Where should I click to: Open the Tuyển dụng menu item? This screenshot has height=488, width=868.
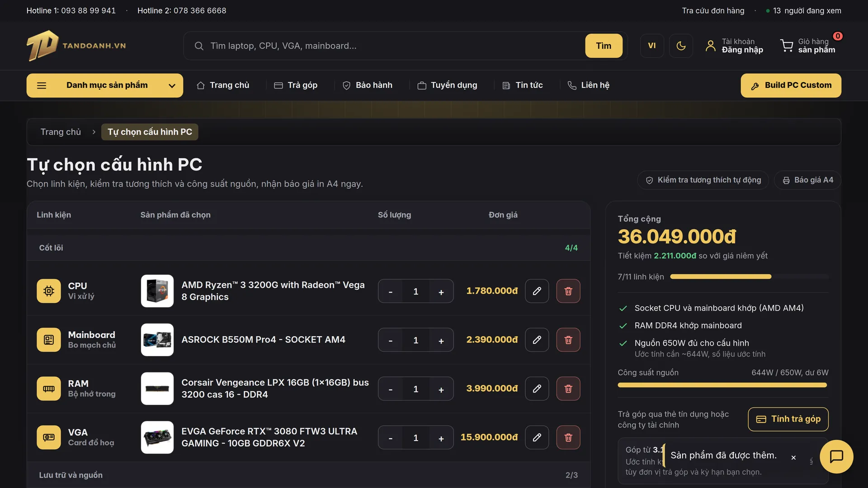click(447, 85)
